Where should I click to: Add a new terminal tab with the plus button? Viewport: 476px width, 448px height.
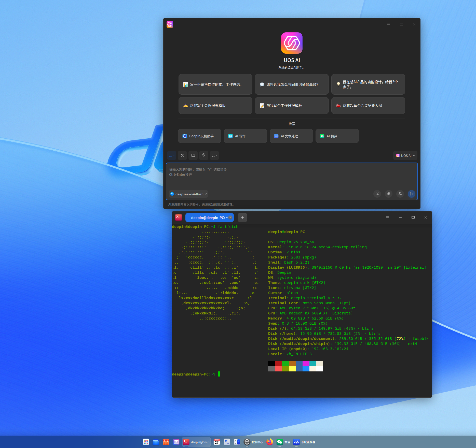click(242, 218)
